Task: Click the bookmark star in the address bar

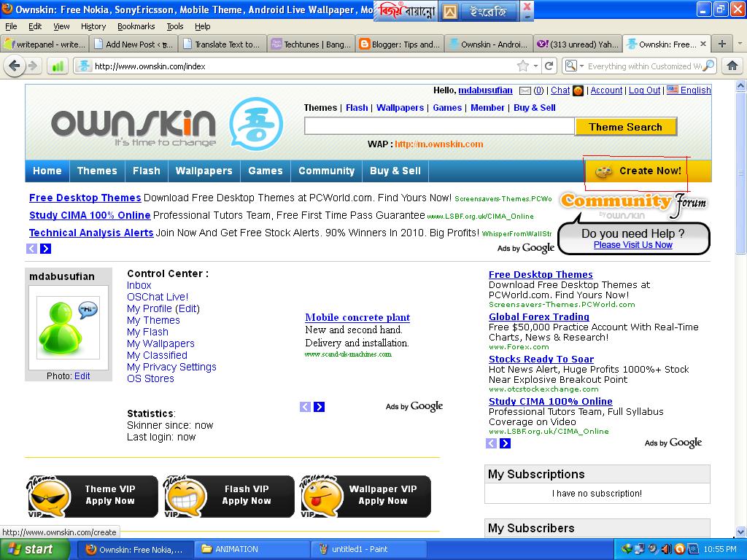Action: tap(522, 66)
